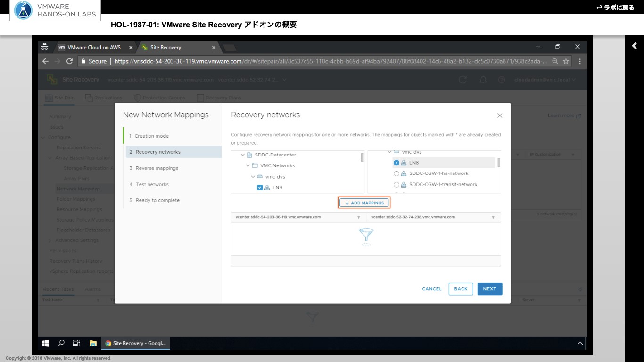Click the Chrome back arrow
The width and height of the screenshot is (644, 362).
coord(45,61)
